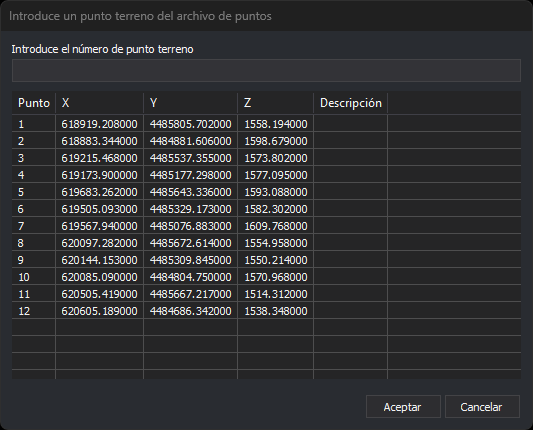
Task: Click Z value 1558.194000
Action: (x=276, y=124)
